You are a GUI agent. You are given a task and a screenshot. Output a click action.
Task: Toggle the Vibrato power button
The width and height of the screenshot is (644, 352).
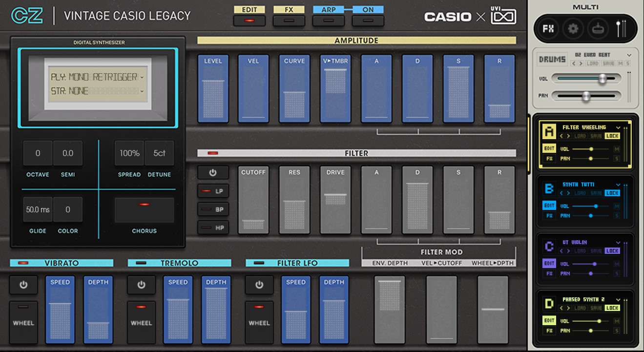pyautogui.click(x=23, y=285)
